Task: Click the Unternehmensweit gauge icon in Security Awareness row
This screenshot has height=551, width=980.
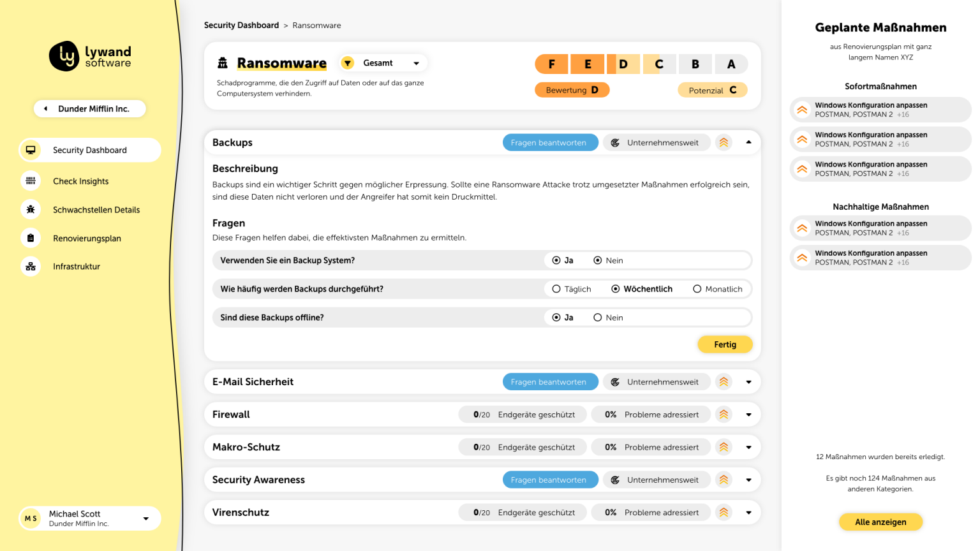Action: 615,480
